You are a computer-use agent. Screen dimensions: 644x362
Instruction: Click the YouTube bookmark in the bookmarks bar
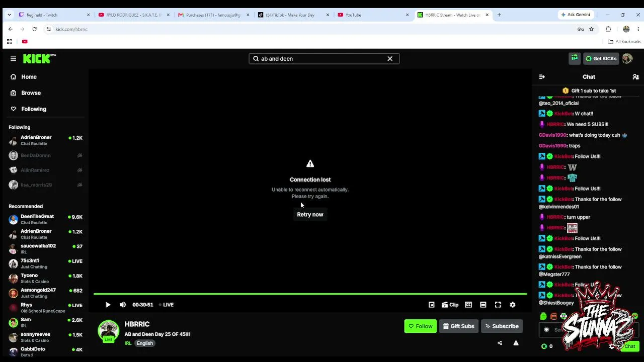coord(25,42)
